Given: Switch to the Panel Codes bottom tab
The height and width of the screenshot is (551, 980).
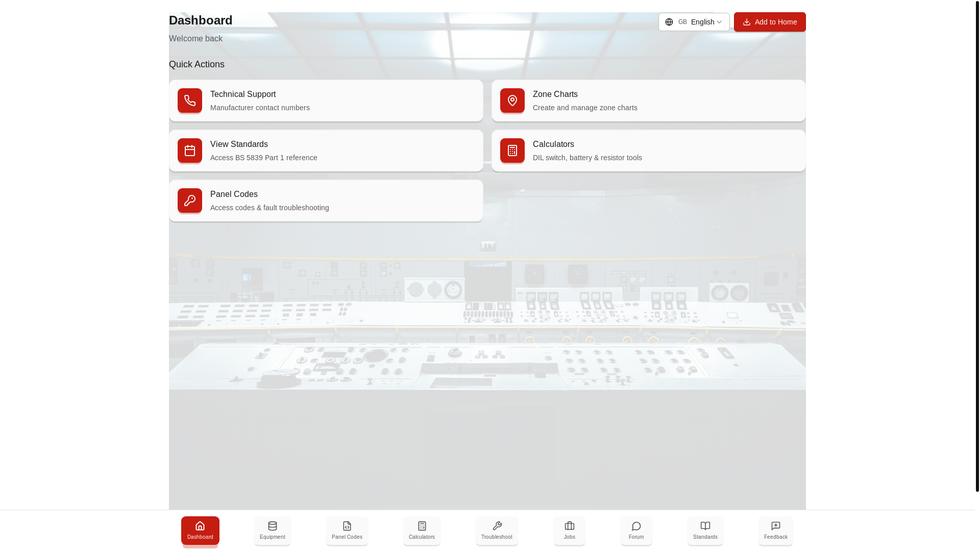Looking at the screenshot, I should [347, 531].
